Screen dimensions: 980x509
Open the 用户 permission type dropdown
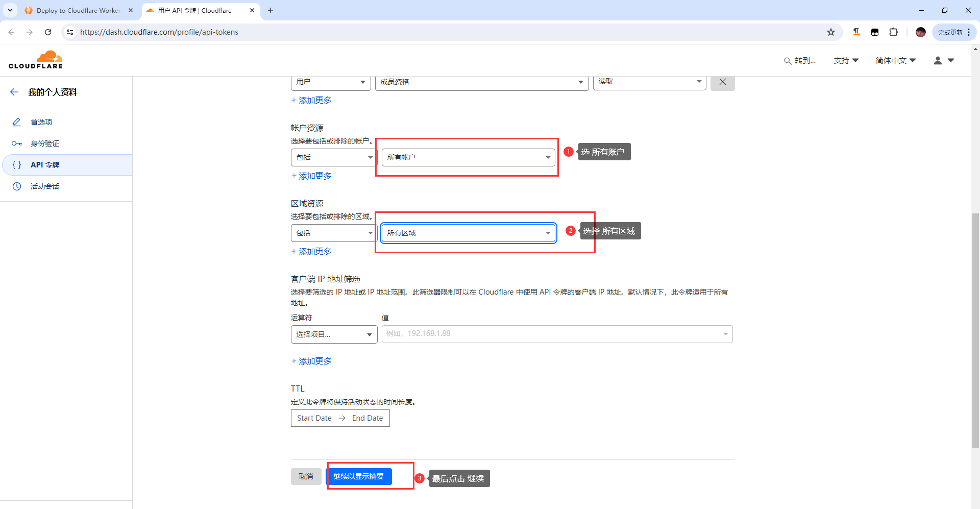(x=331, y=82)
